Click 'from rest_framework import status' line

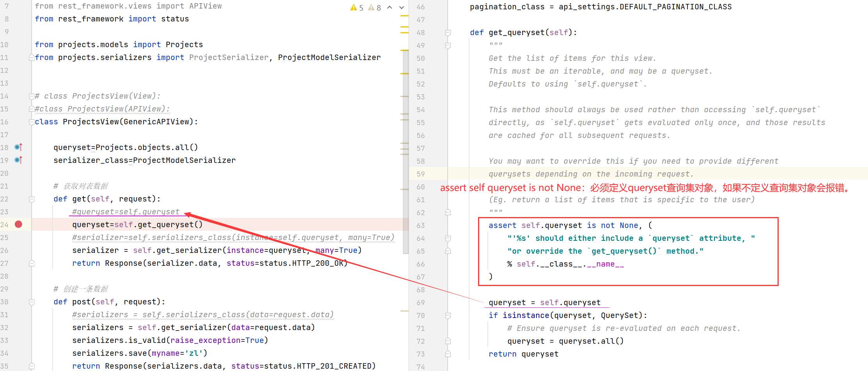[112, 19]
